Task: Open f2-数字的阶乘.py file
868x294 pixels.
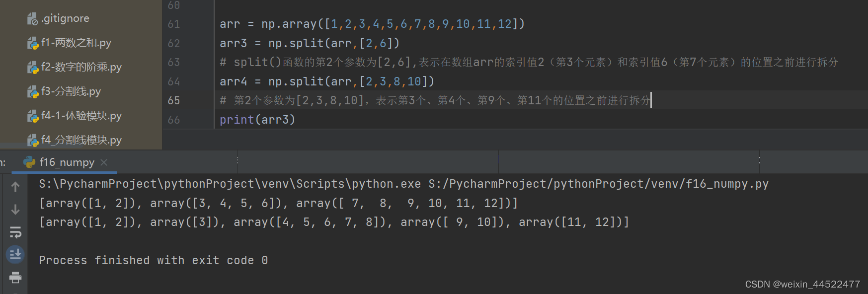Action: point(81,67)
